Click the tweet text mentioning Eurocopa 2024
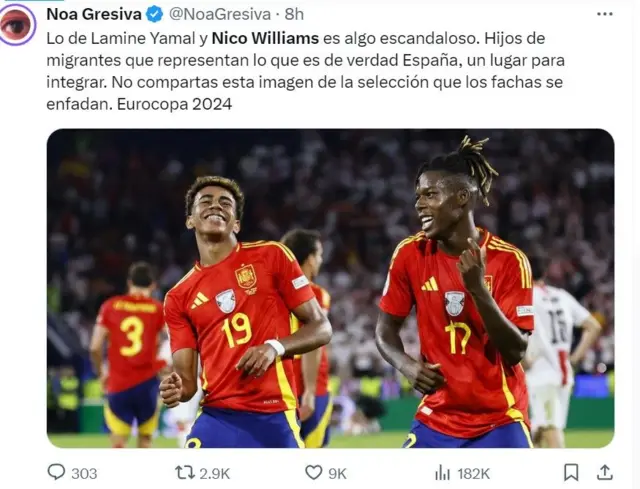Viewport: 640px width, 489px height. pyautogui.click(x=139, y=104)
